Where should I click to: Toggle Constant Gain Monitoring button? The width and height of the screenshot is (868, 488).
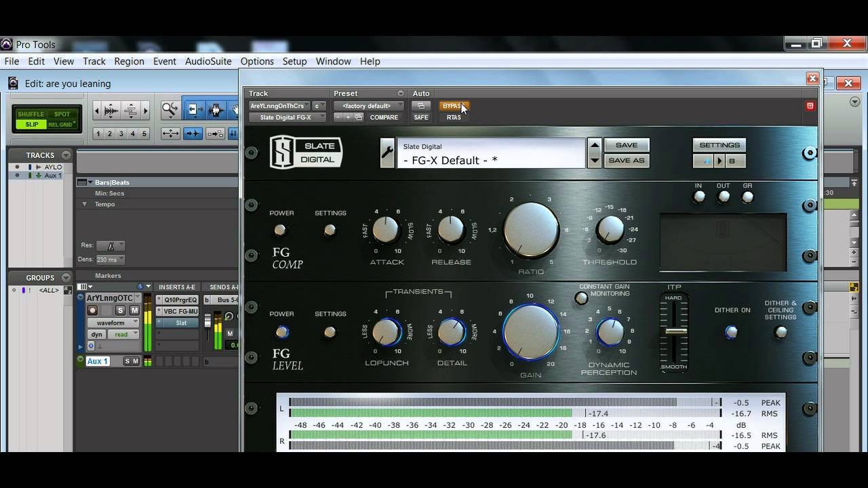pos(581,298)
